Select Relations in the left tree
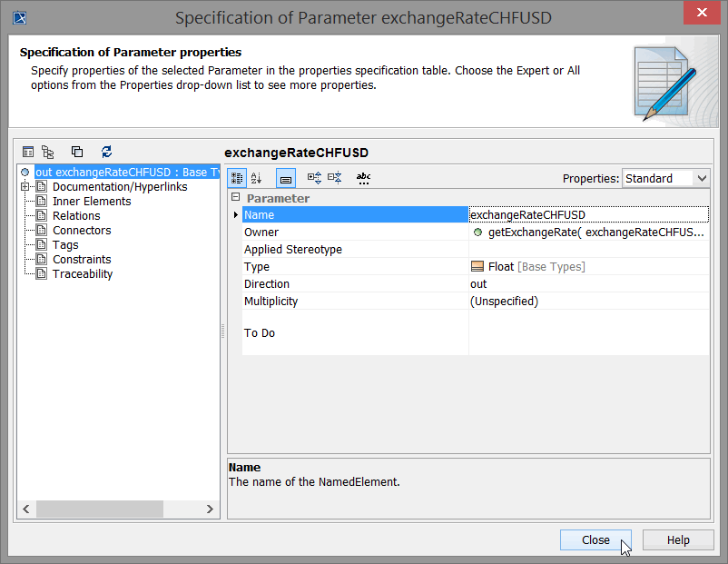Screen dimensions: 728x564 pos(76,216)
